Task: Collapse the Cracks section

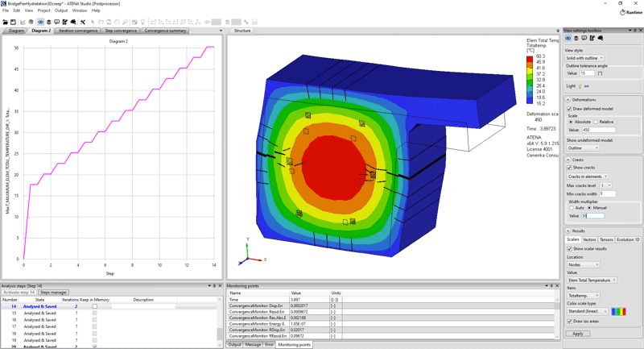Action: click(x=568, y=160)
